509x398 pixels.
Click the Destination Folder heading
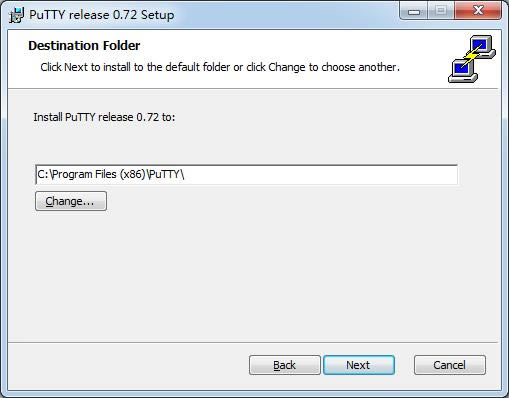click(x=84, y=46)
